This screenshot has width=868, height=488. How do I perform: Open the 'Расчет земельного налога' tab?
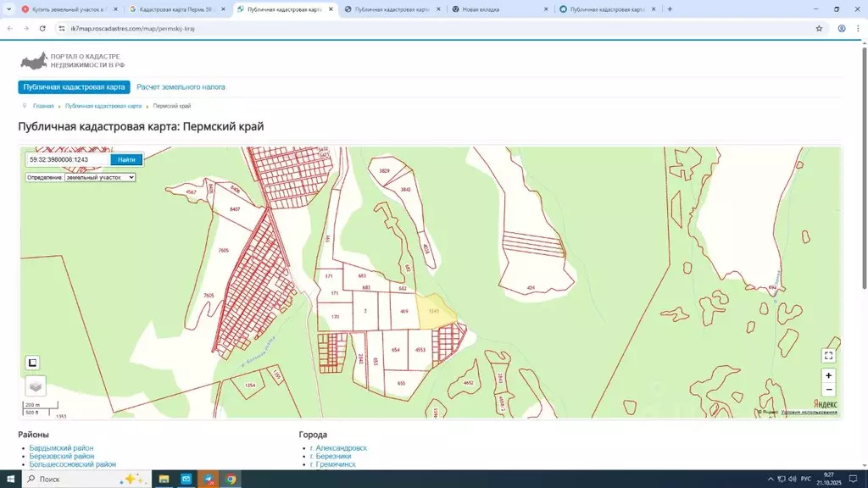[x=181, y=87]
